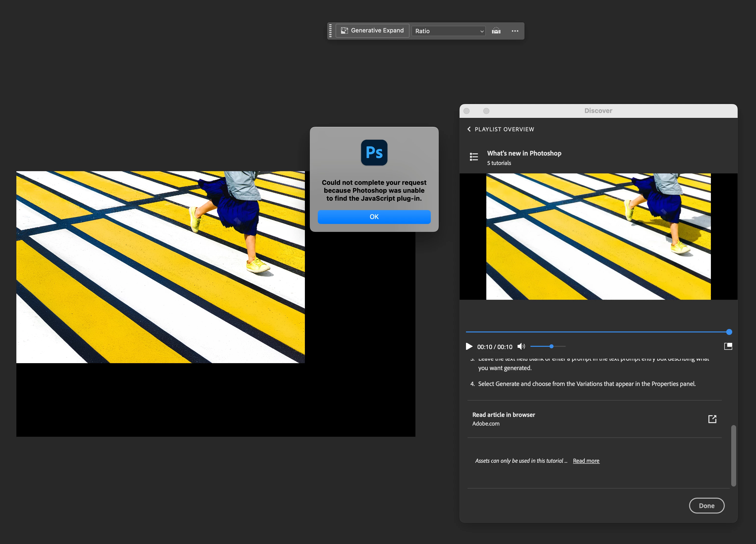This screenshot has height=544, width=756.
Task: Mute the tutorial video sound
Action: (521, 347)
